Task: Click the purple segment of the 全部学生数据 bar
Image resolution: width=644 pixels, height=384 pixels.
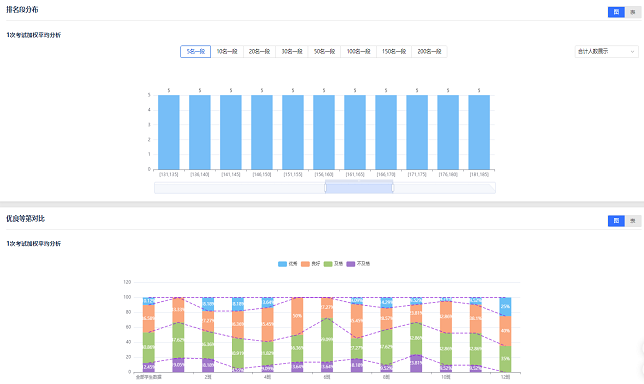Action: click(x=149, y=367)
